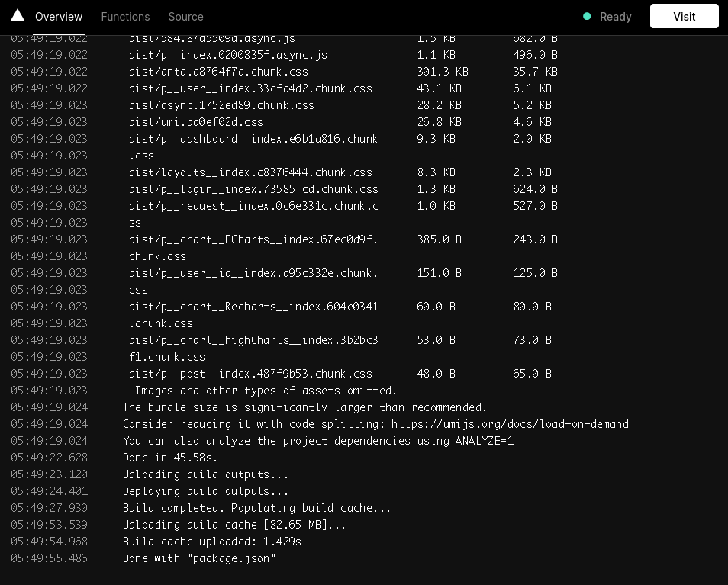This screenshot has height=585, width=728.
Task: Switch to the Source tab
Action: pyautogui.click(x=185, y=16)
